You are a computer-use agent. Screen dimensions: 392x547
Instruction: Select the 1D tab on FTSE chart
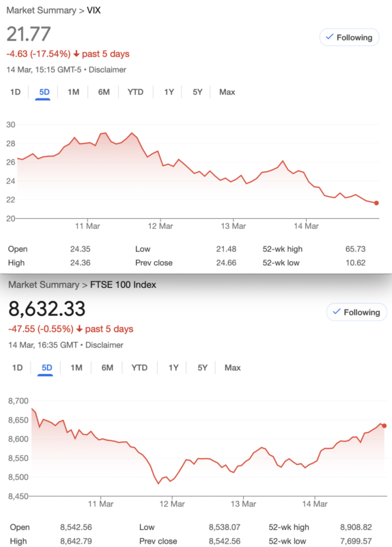pyautogui.click(x=18, y=368)
